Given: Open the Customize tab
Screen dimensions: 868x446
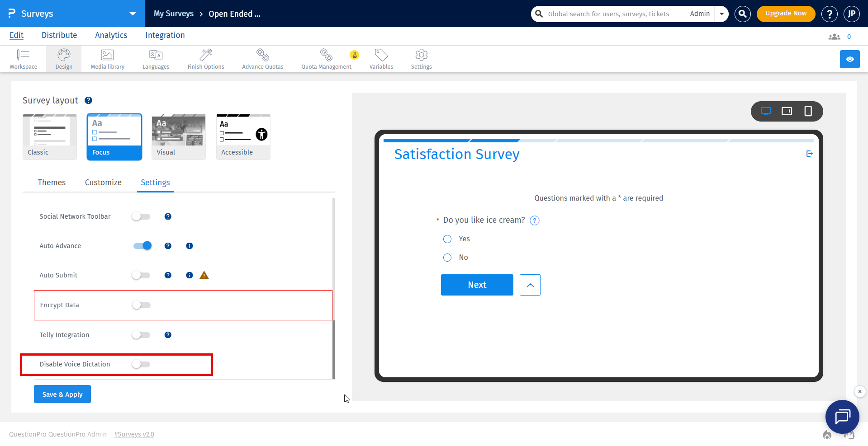Looking at the screenshot, I should coord(103,183).
